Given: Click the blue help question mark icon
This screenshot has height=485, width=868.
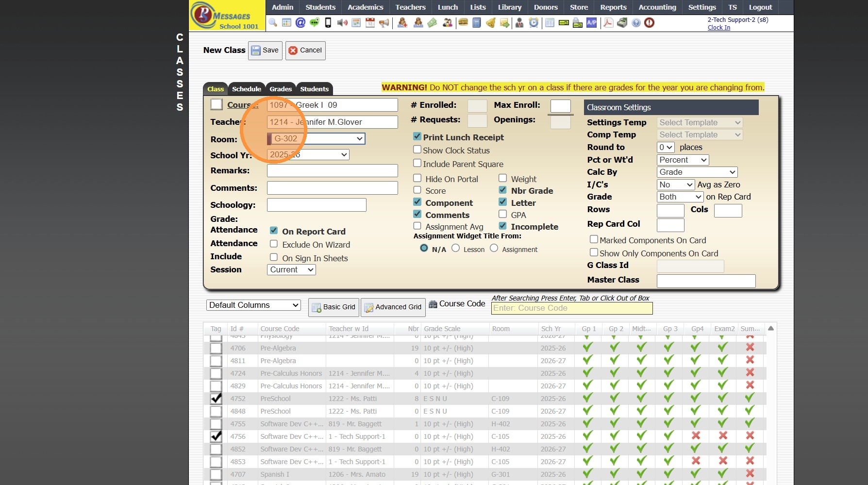Looking at the screenshot, I should pos(636,23).
